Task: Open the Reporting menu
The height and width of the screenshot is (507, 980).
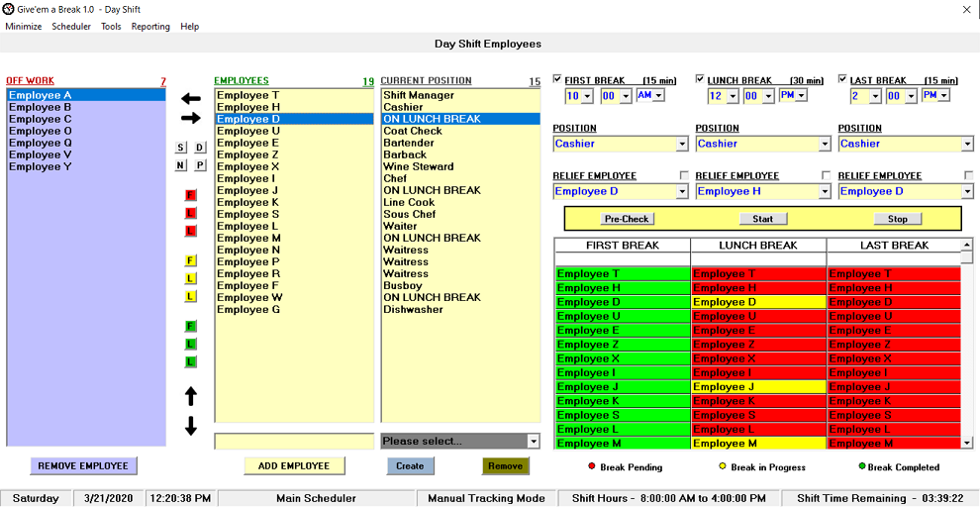Action: [150, 27]
